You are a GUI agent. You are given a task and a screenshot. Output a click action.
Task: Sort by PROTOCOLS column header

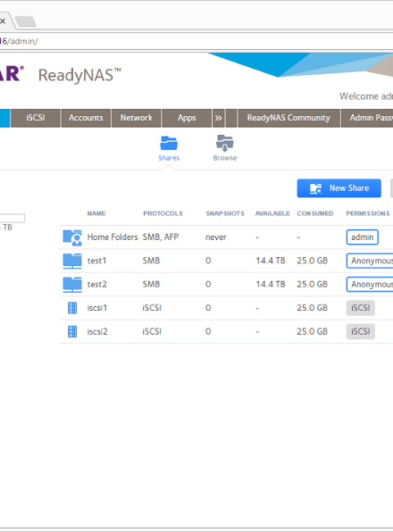[163, 214]
